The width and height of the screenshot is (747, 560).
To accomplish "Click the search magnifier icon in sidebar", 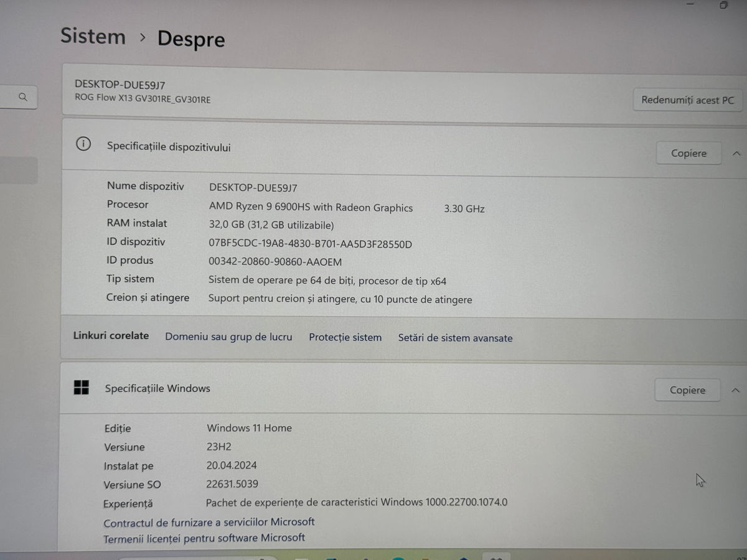I will 23,97.
